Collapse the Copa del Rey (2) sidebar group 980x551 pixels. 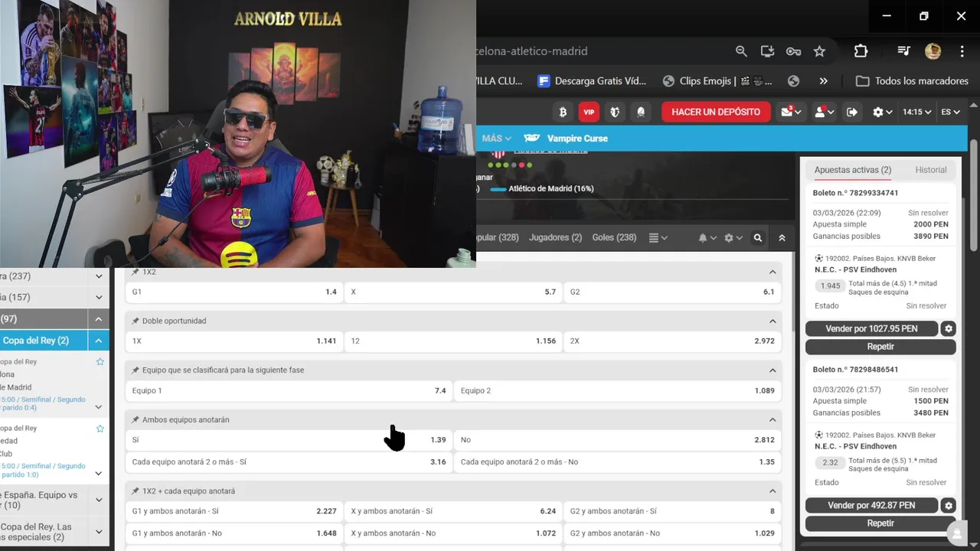point(99,341)
